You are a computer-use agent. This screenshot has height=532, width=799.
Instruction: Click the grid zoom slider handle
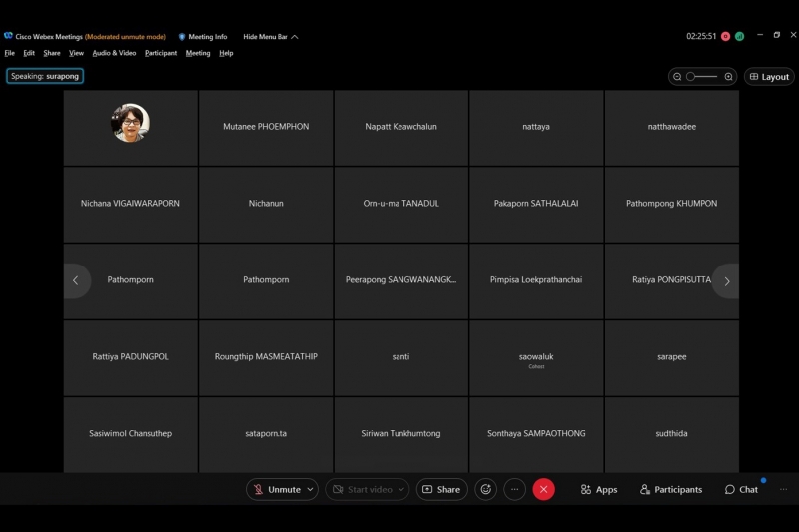pos(690,77)
